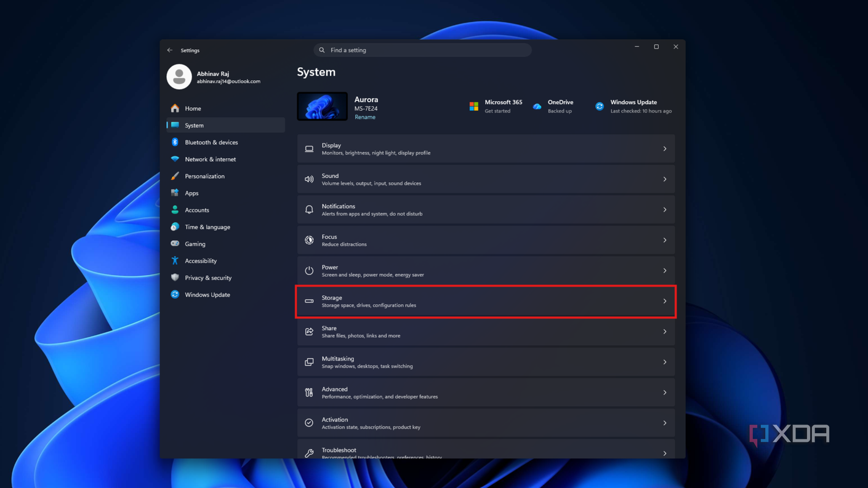Image resolution: width=868 pixels, height=488 pixels.
Task: Click 'abhinav.raj14@outlook.com' email text
Action: point(228,81)
